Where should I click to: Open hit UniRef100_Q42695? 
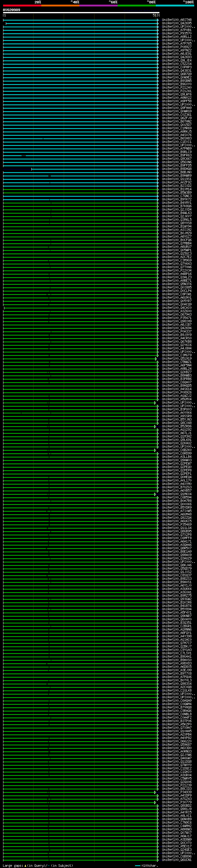(177, 23)
